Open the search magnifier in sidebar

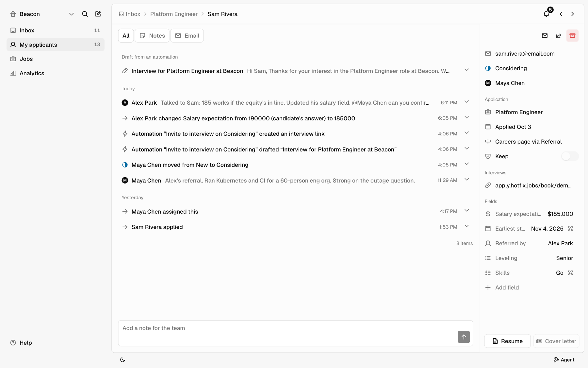pyautogui.click(x=85, y=14)
